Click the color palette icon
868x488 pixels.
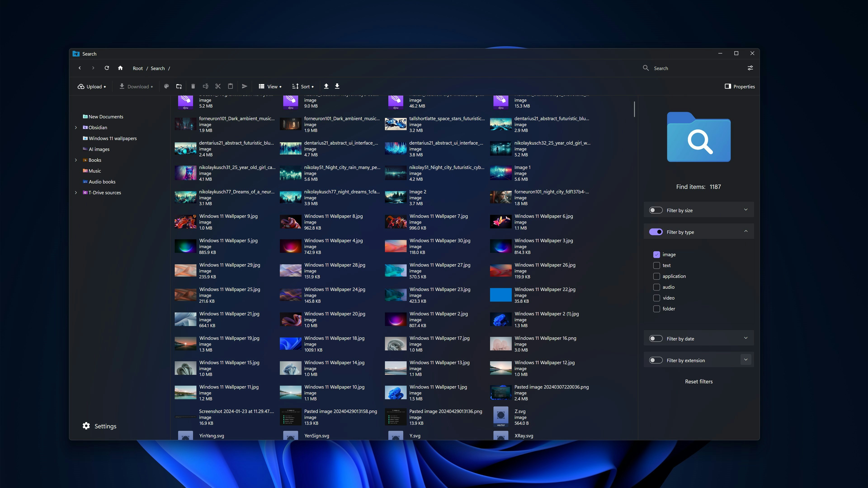[x=166, y=87]
